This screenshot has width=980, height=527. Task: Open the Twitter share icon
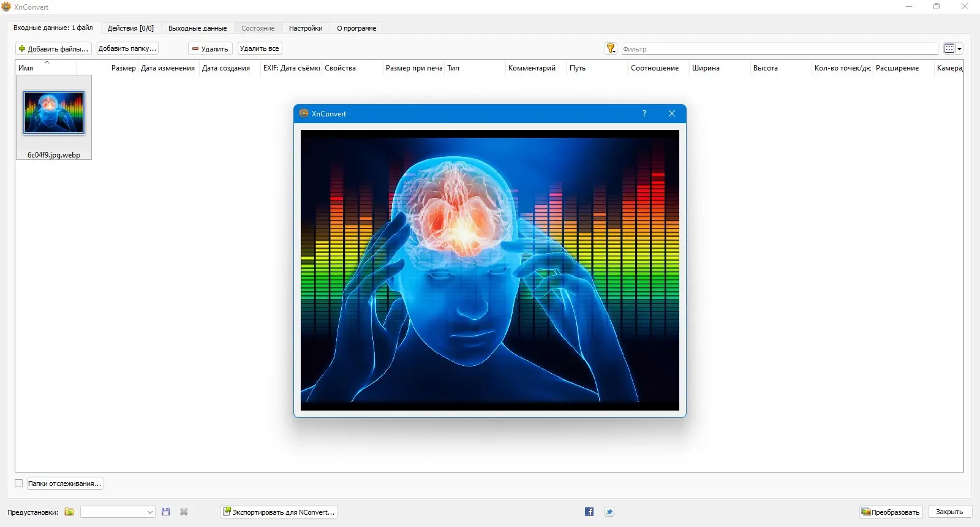coord(609,512)
